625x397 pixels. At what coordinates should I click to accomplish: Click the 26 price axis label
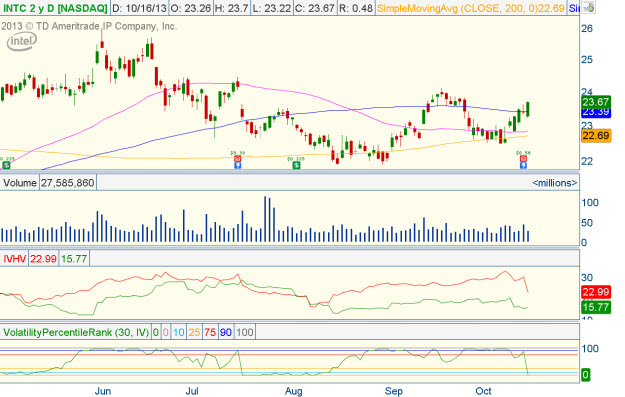coord(587,29)
